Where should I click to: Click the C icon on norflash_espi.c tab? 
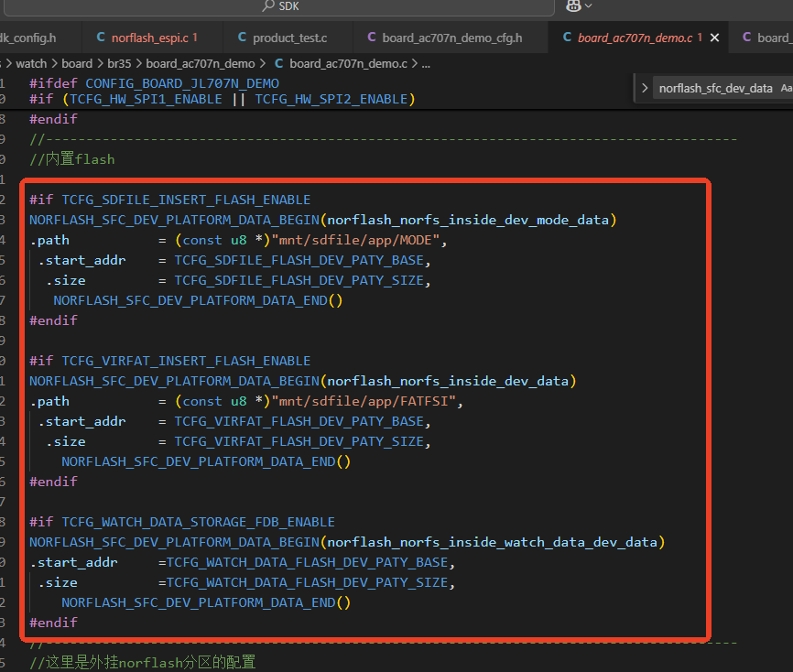click(101, 38)
